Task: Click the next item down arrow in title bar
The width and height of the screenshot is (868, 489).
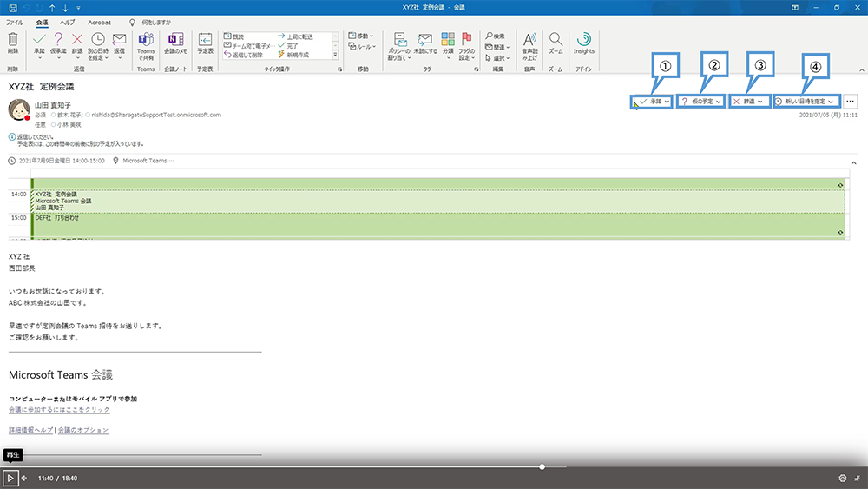Action: [x=65, y=8]
